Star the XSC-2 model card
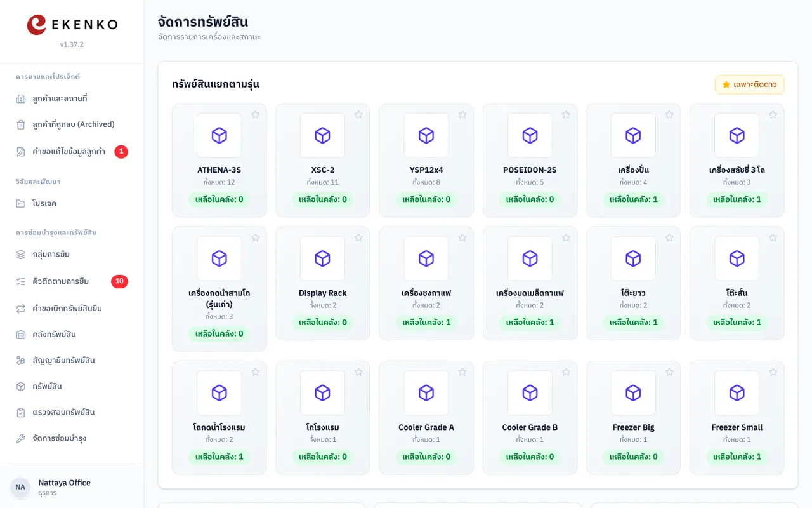This screenshot has height=508, width=812. (358, 114)
